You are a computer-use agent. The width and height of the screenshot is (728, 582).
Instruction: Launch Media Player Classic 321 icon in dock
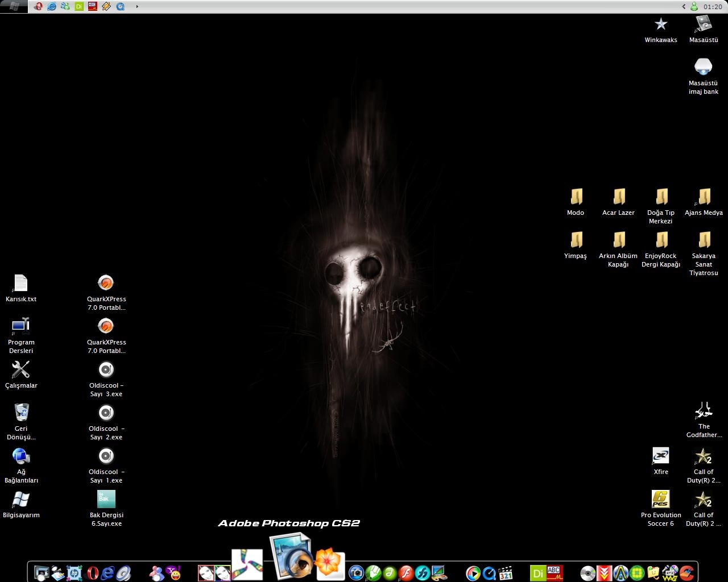[506, 573]
